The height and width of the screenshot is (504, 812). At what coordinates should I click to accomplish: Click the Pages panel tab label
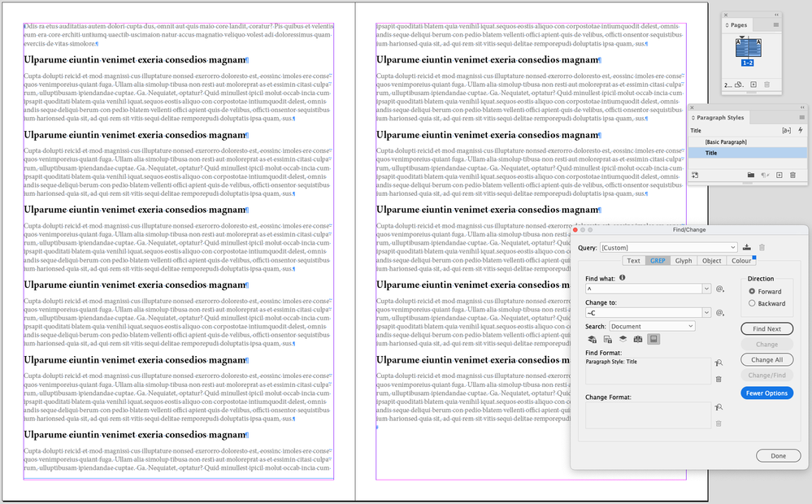(739, 25)
